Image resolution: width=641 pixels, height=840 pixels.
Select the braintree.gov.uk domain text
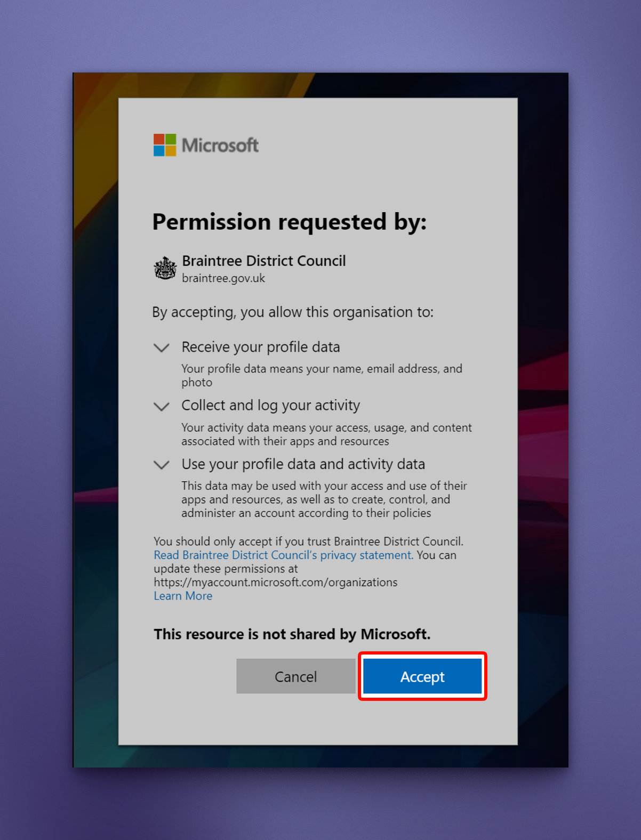tap(223, 278)
